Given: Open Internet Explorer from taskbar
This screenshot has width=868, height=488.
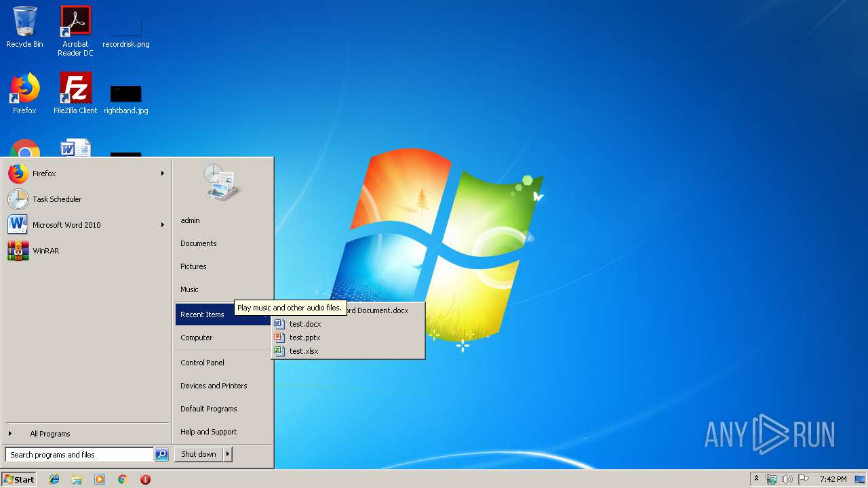Looking at the screenshot, I should pyautogui.click(x=54, y=479).
